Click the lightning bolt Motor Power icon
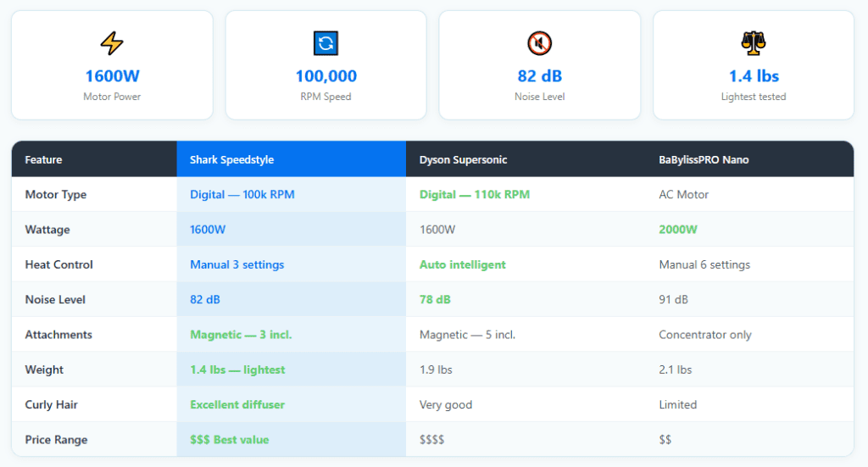868x467 pixels. pyautogui.click(x=112, y=43)
